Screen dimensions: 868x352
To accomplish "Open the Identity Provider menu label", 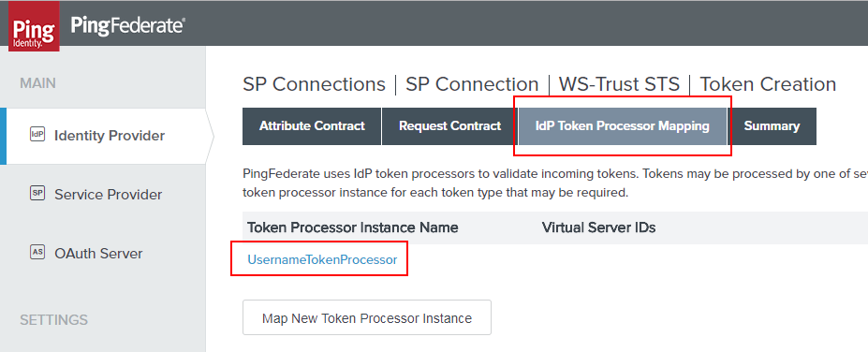I will click(110, 136).
